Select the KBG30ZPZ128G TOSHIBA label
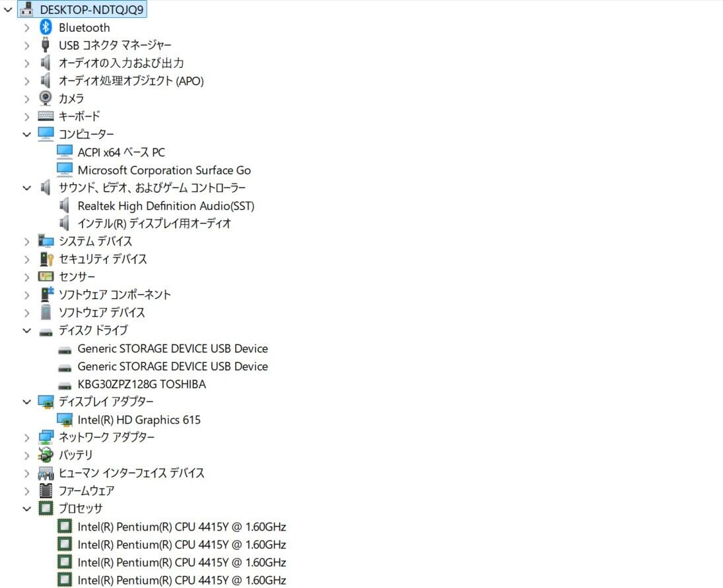The image size is (723, 588). 141,384
